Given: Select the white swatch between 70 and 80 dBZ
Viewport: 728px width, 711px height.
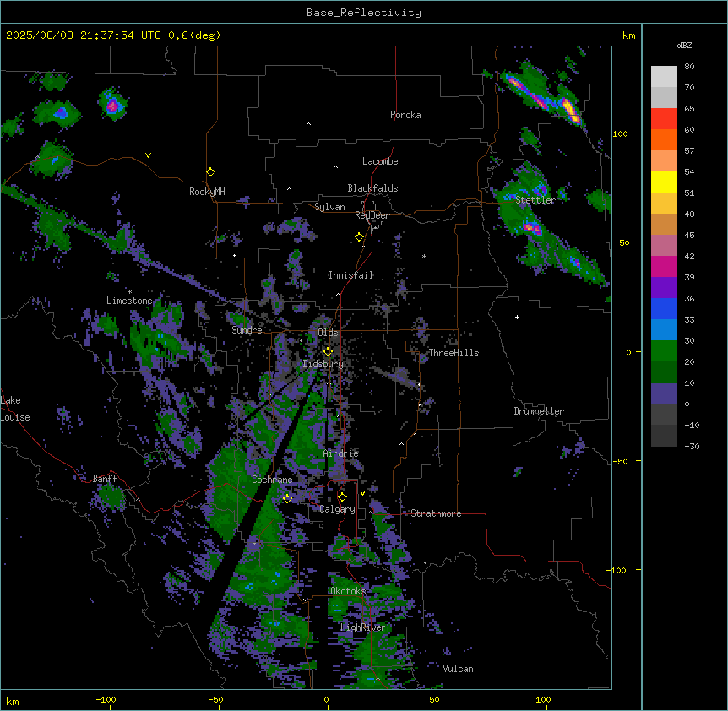Looking at the screenshot, I should 664,76.
